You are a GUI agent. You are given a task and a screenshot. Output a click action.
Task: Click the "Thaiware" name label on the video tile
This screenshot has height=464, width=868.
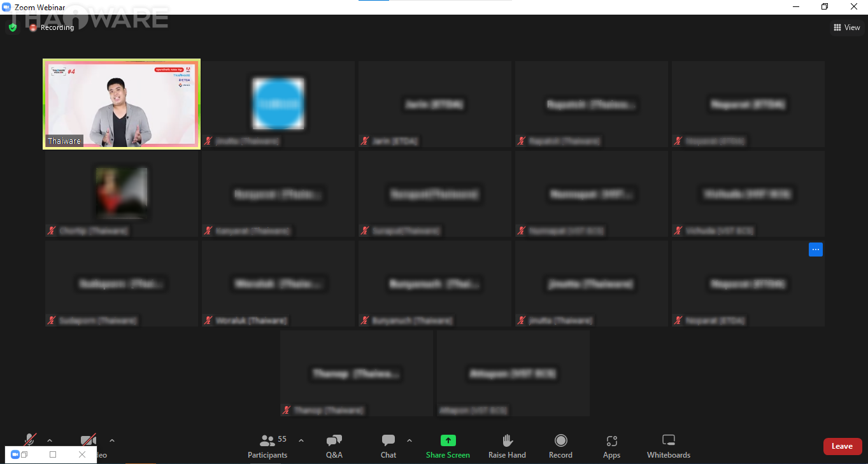click(x=64, y=141)
